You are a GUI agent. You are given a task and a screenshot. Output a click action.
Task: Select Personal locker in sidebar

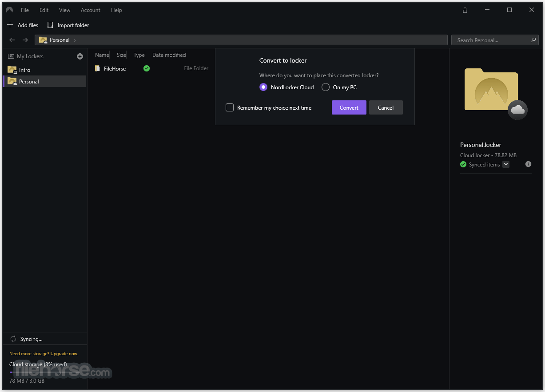[x=44, y=81]
